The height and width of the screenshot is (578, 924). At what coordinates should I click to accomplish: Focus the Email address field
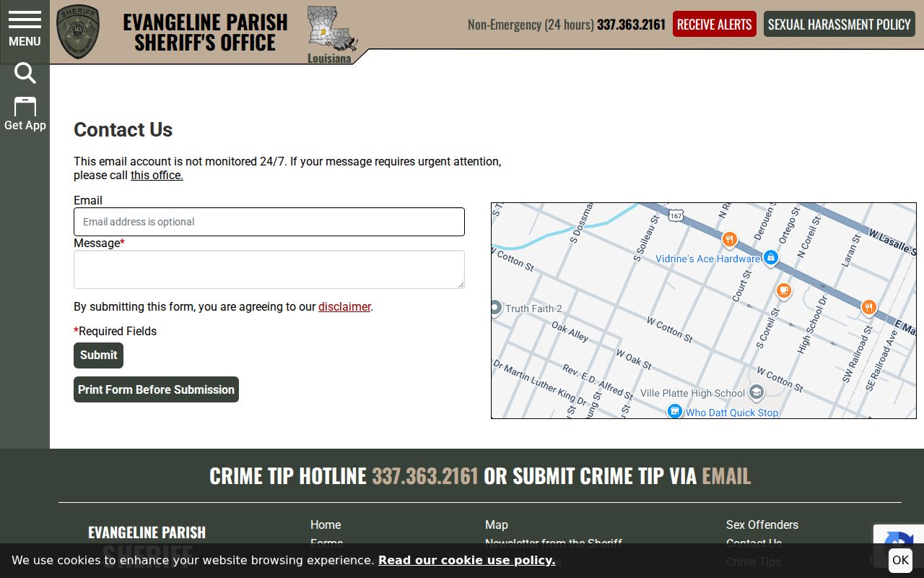(x=269, y=222)
